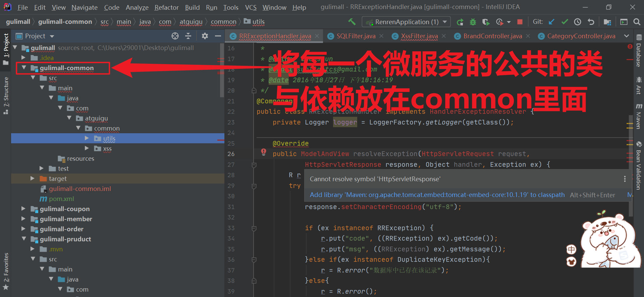Open the Database tool window
This screenshot has width=644, height=297.
pyautogui.click(x=639, y=51)
